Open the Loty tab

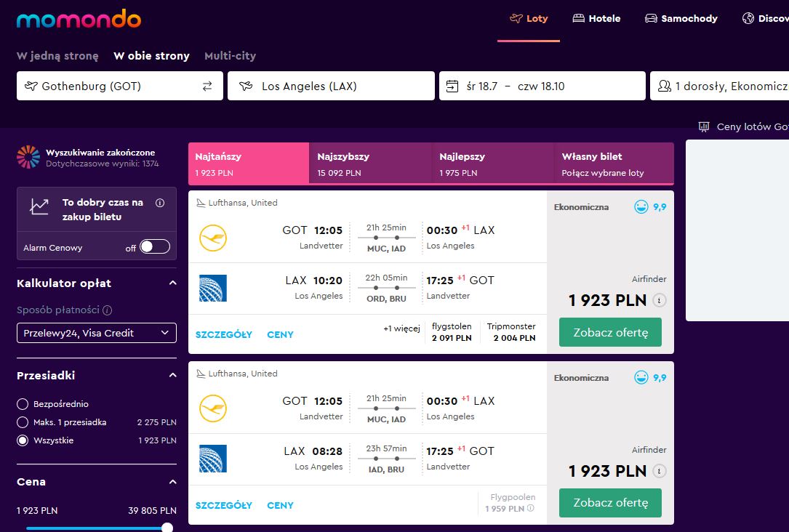pos(529,19)
